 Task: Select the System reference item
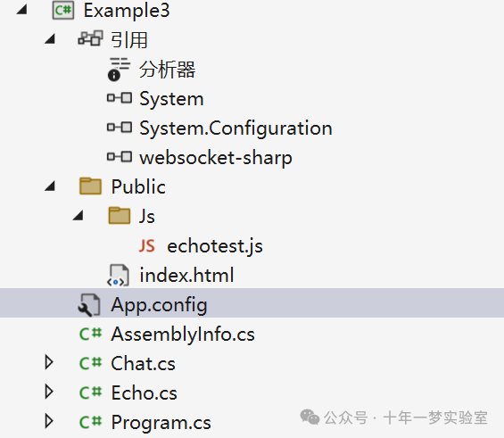(x=171, y=99)
